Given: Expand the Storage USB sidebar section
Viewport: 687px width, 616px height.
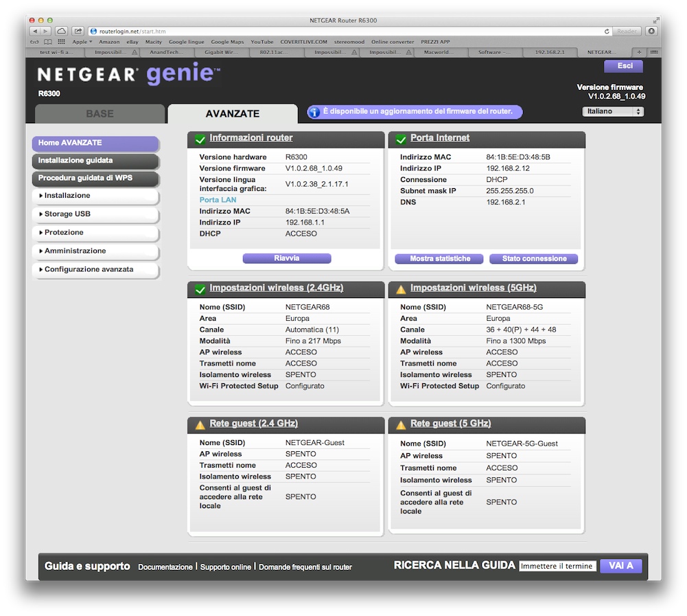Looking at the screenshot, I should coord(95,214).
